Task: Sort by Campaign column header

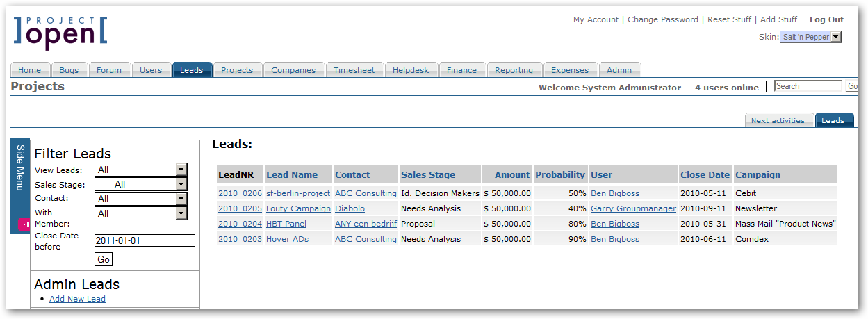Action: tap(758, 175)
